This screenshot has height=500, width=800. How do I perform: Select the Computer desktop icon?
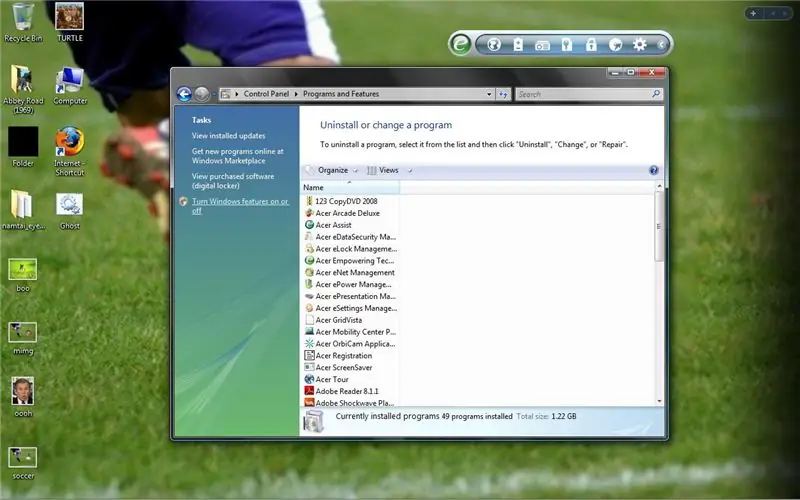[x=70, y=86]
